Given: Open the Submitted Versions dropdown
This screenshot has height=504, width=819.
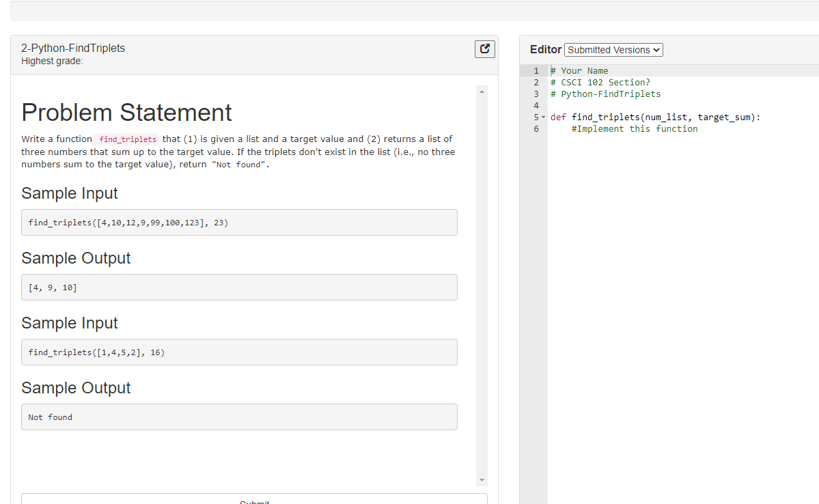Looking at the screenshot, I should (x=613, y=49).
